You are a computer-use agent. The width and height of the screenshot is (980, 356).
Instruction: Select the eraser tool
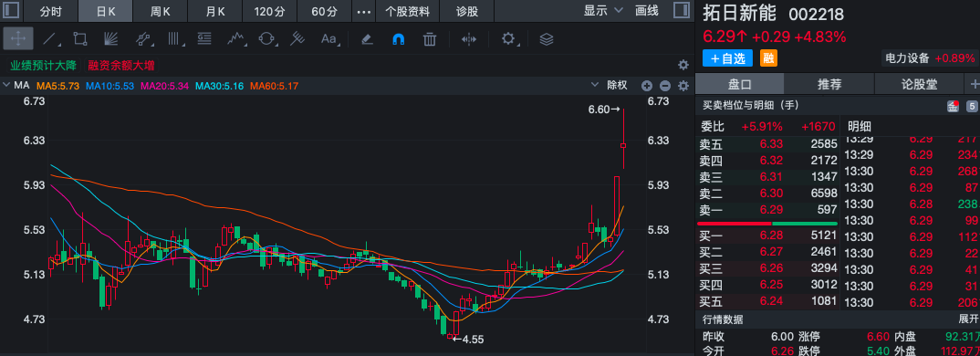[x=368, y=38]
